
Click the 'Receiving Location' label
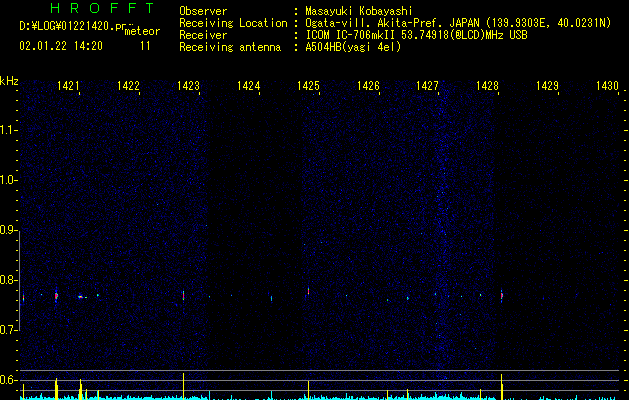click(x=233, y=23)
